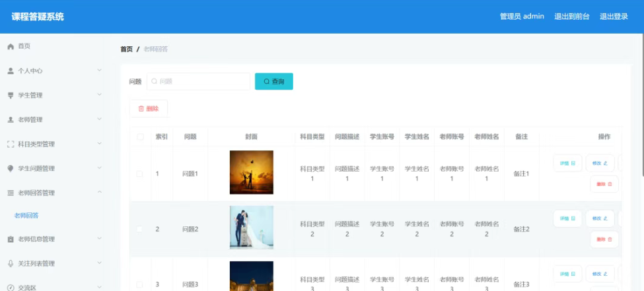
Task: Click 详情 button for row 问题1
Action: click(x=567, y=163)
